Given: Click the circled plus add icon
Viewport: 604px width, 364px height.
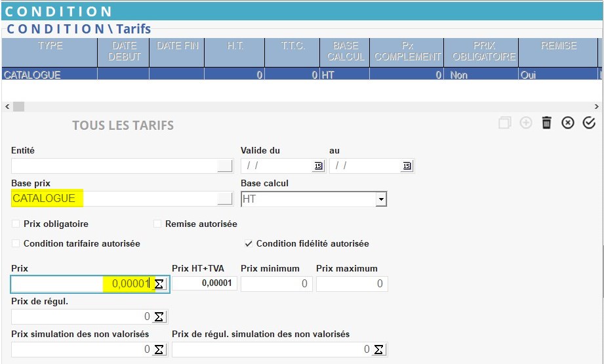Looking at the screenshot, I should click(x=525, y=123).
